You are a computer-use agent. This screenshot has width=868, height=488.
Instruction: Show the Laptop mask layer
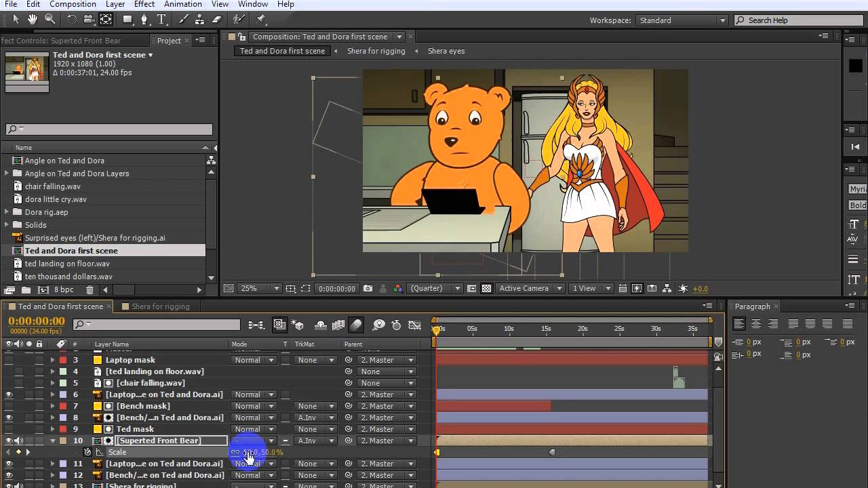(x=9, y=360)
